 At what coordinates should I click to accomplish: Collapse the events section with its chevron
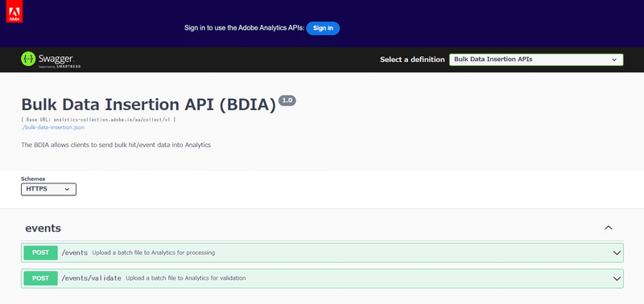point(609,228)
